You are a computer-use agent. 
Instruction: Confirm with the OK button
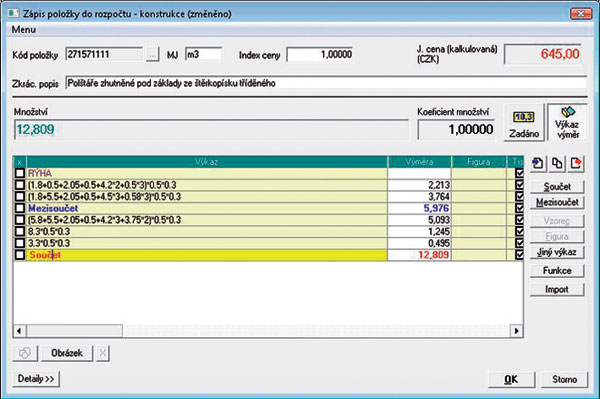(x=511, y=379)
